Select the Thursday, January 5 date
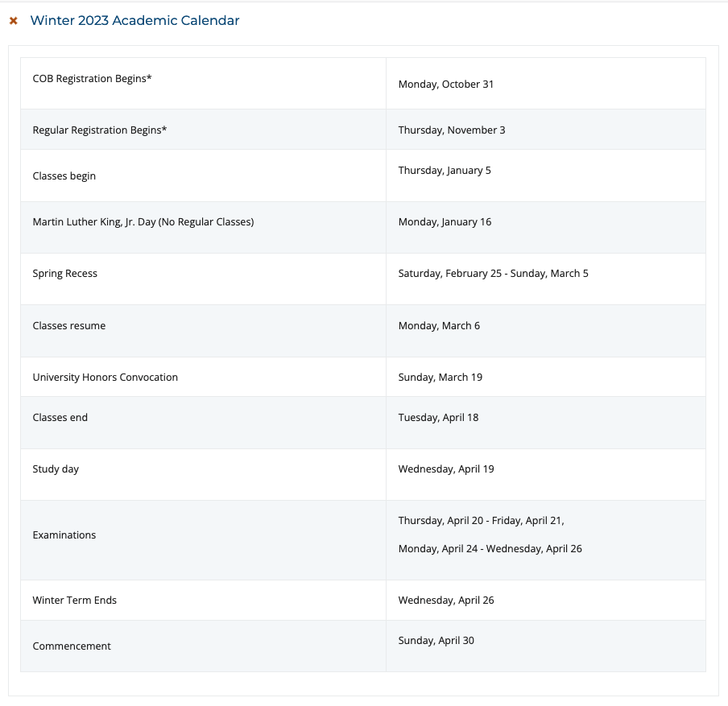This screenshot has width=728, height=706. pyautogui.click(x=444, y=170)
